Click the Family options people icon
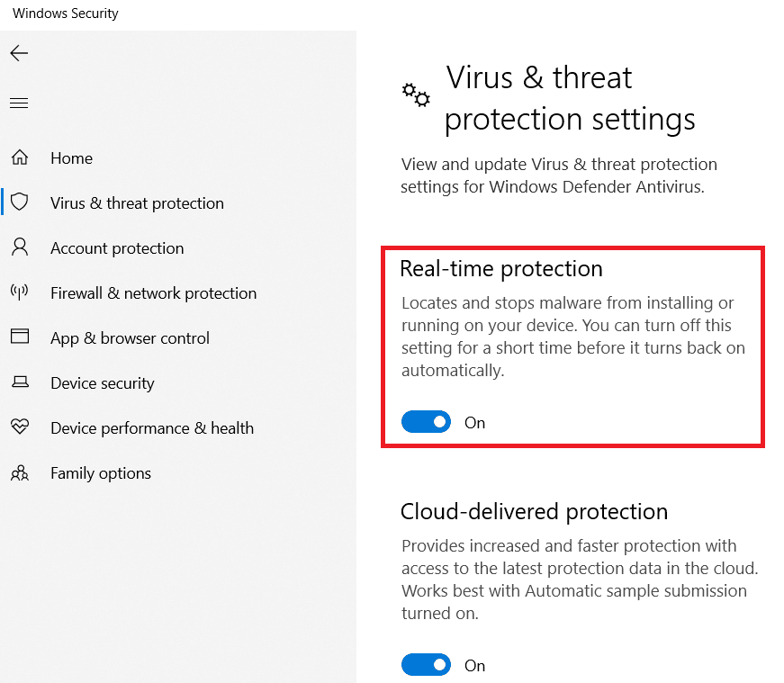The image size is (784, 683). 19,472
